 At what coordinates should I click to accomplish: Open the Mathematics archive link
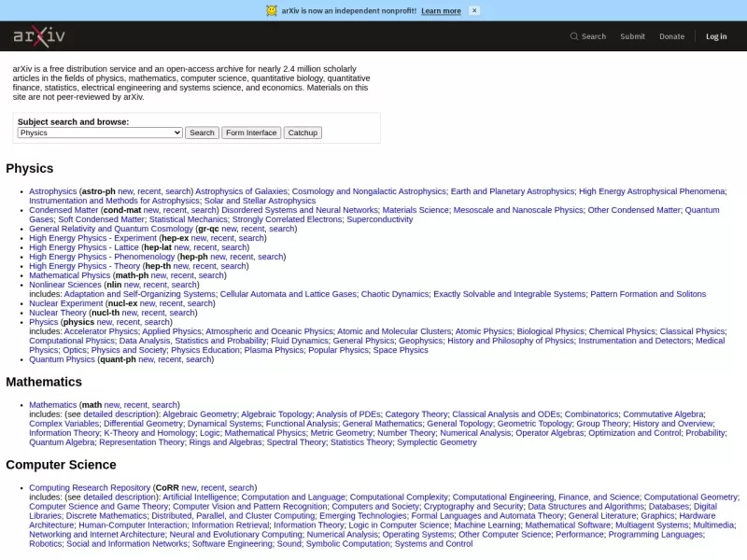click(x=53, y=405)
